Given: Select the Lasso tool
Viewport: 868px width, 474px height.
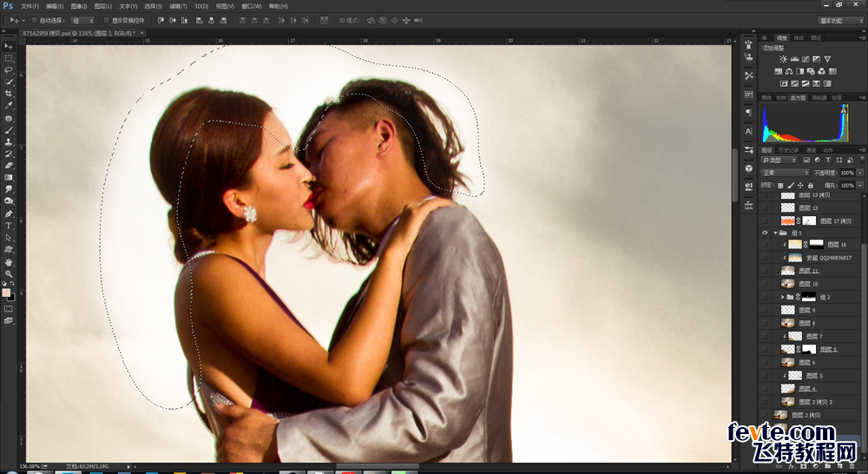Looking at the screenshot, I should (x=9, y=69).
